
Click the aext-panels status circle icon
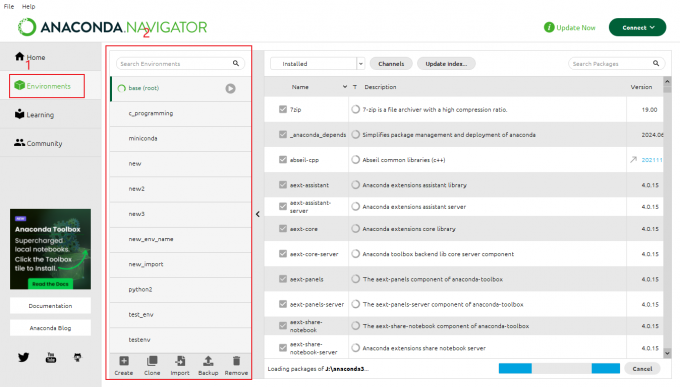[356, 279]
